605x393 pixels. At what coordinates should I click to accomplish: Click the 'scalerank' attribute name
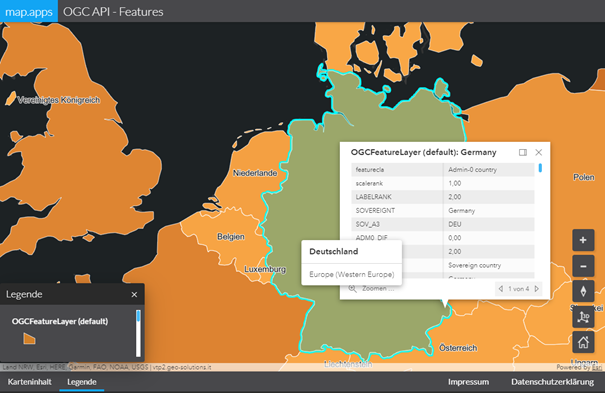coord(369,183)
